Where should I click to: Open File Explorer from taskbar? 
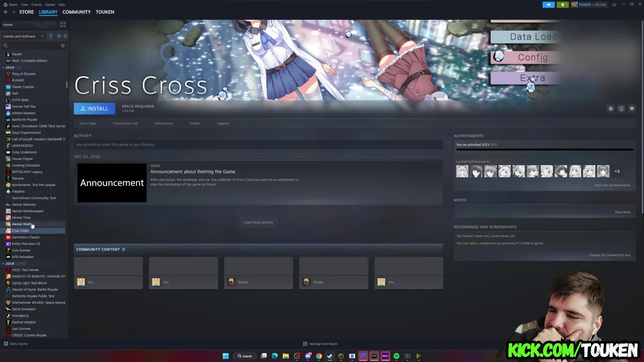[x=286, y=356]
